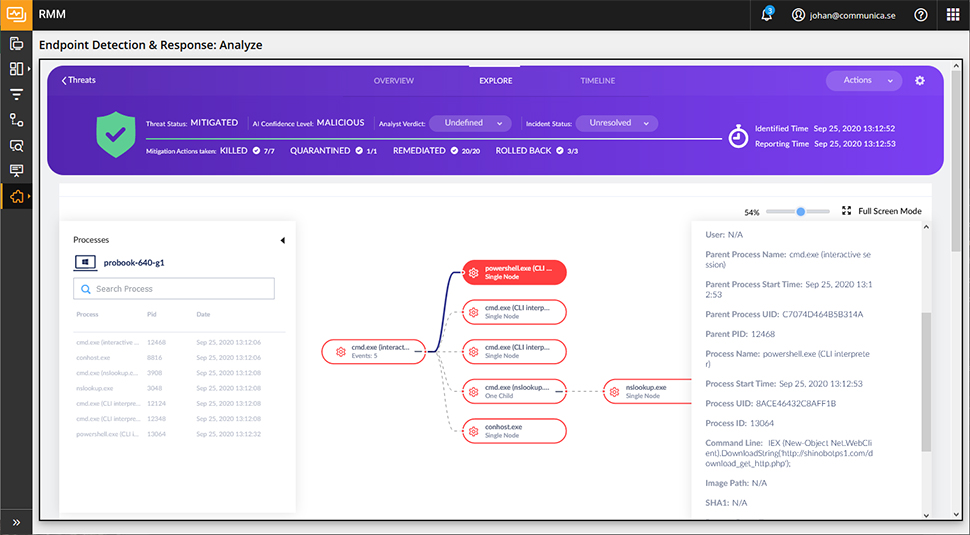Open the help question mark icon
The height and width of the screenshot is (535, 970).
pos(921,15)
